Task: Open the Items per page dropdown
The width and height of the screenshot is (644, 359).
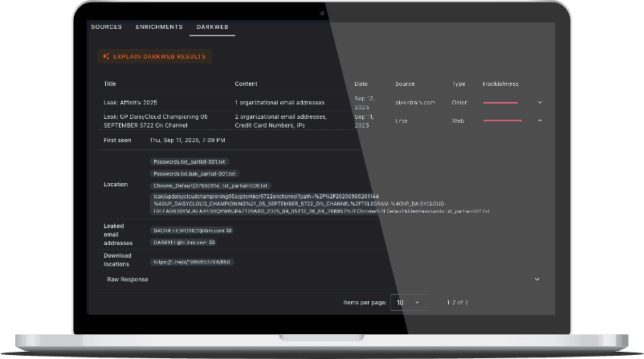Action: tap(409, 302)
